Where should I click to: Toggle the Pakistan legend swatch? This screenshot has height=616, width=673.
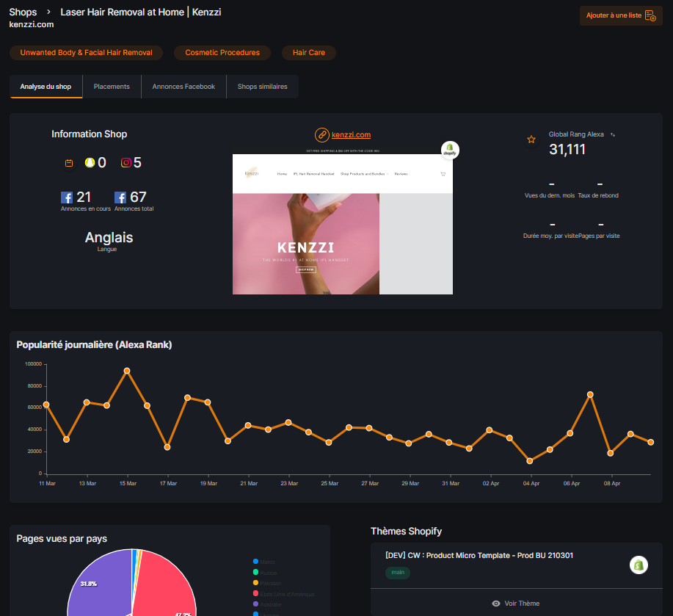coord(256,583)
